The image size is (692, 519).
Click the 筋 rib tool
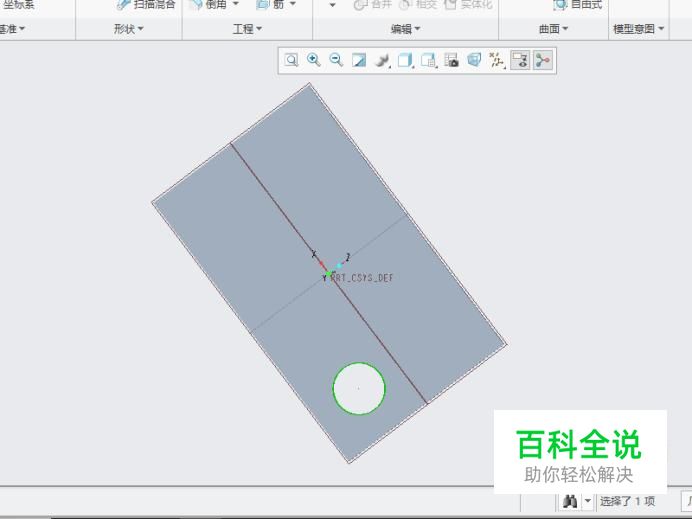[x=270, y=4]
